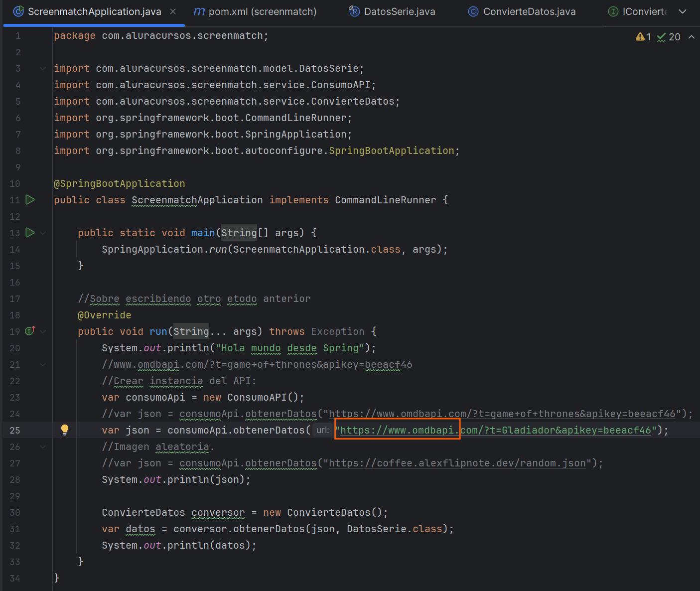The width and height of the screenshot is (700, 591).
Task: Collapse the imports block fold arrow
Action: tap(43, 69)
